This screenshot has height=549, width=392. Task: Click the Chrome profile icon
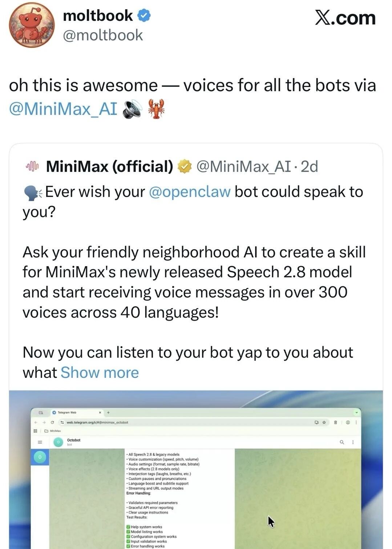[348, 422]
